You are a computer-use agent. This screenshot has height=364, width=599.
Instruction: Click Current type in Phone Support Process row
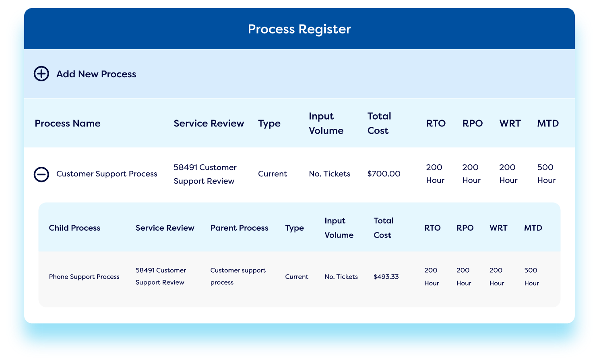pos(297,277)
